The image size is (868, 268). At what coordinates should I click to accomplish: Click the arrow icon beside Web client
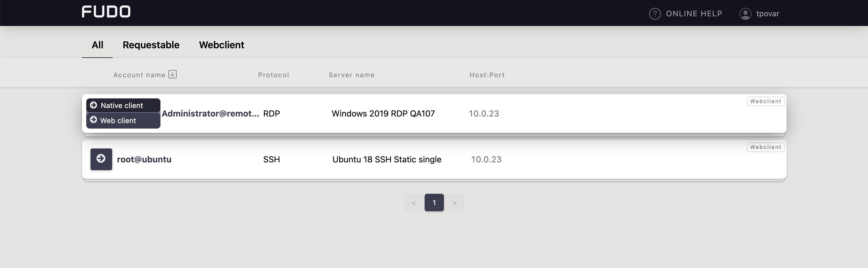[x=94, y=120]
